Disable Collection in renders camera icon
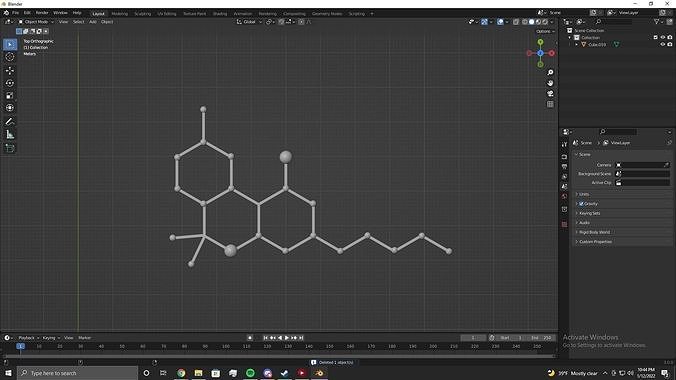This screenshot has height=380, width=676. pyautogui.click(x=670, y=38)
